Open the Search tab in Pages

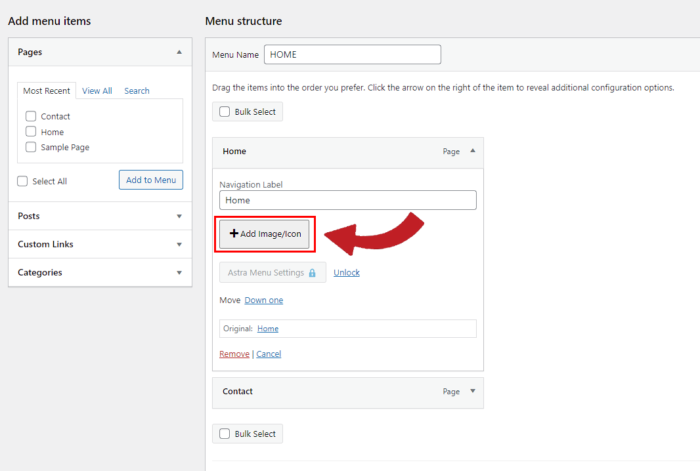137,91
